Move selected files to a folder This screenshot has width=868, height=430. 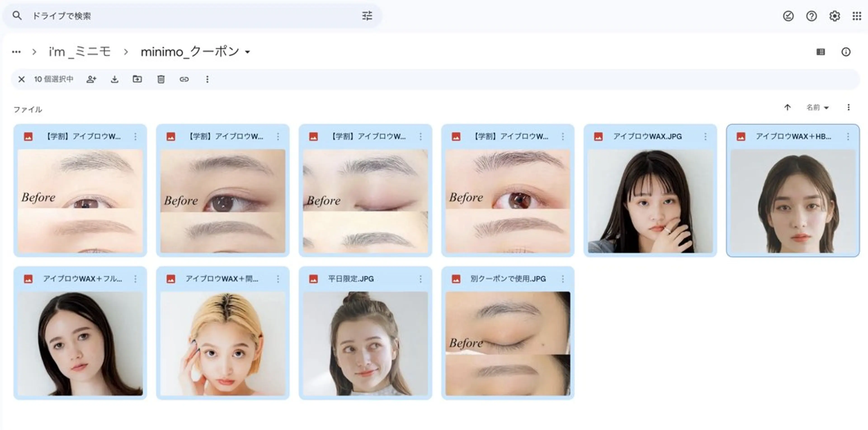(137, 79)
